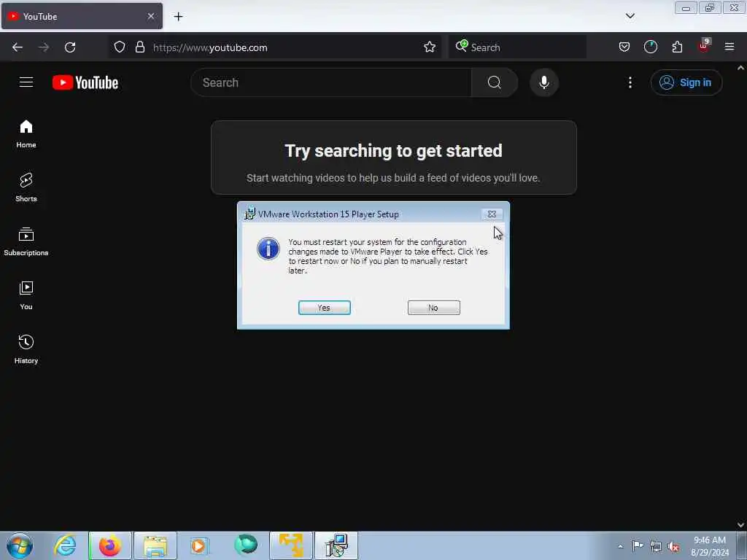Image resolution: width=747 pixels, height=560 pixels.
Task: Click the YouTube magnifier search button
Action: (x=494, y=82)
